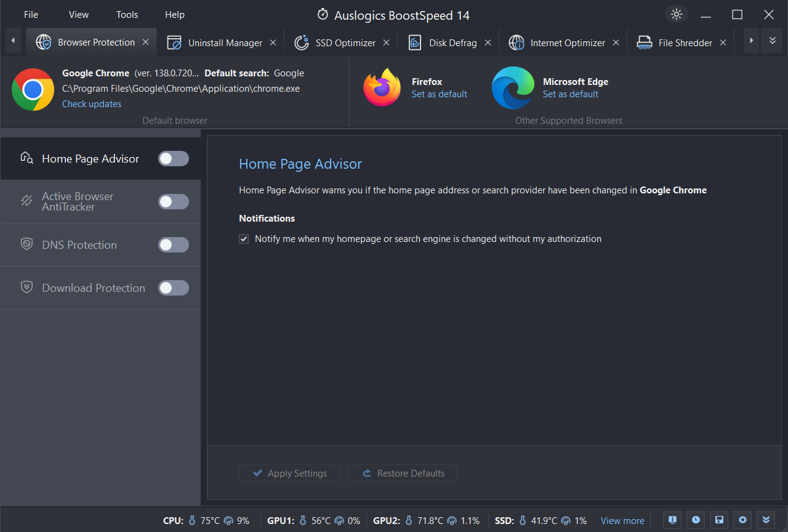Toggle Home Page Advisor on
The height and width of the screenshot is (532, 788).
tap(173, 158)
